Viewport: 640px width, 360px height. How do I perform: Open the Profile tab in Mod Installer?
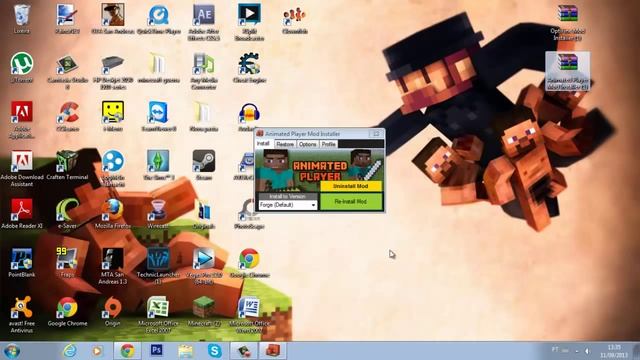(x=328, y=144)
